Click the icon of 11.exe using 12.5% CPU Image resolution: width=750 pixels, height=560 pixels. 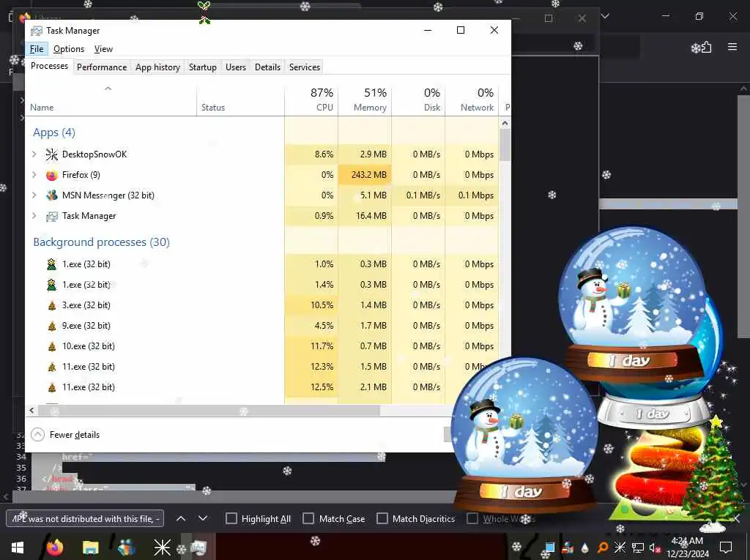coord(52,388)
